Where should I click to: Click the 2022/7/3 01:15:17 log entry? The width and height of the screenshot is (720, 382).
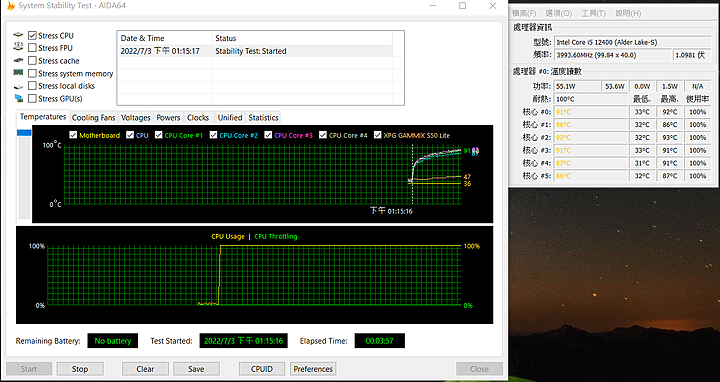[160, 51]
